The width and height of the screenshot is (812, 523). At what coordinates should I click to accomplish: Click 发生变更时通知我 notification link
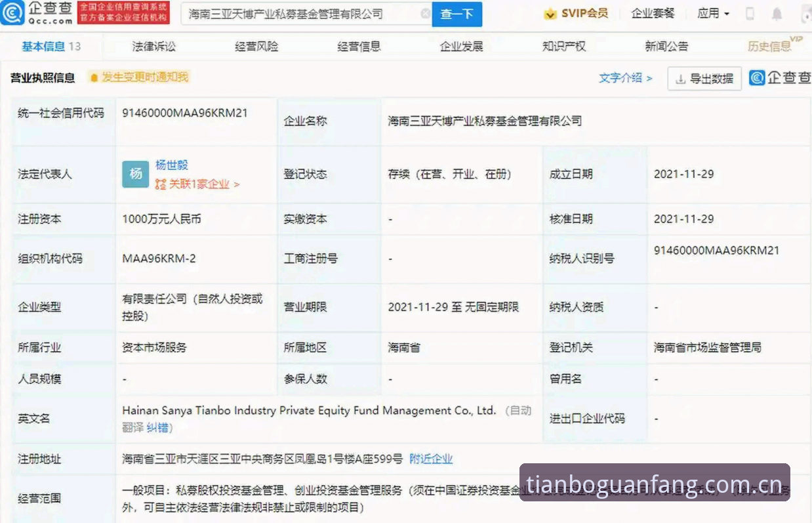(x=144, y=77)
